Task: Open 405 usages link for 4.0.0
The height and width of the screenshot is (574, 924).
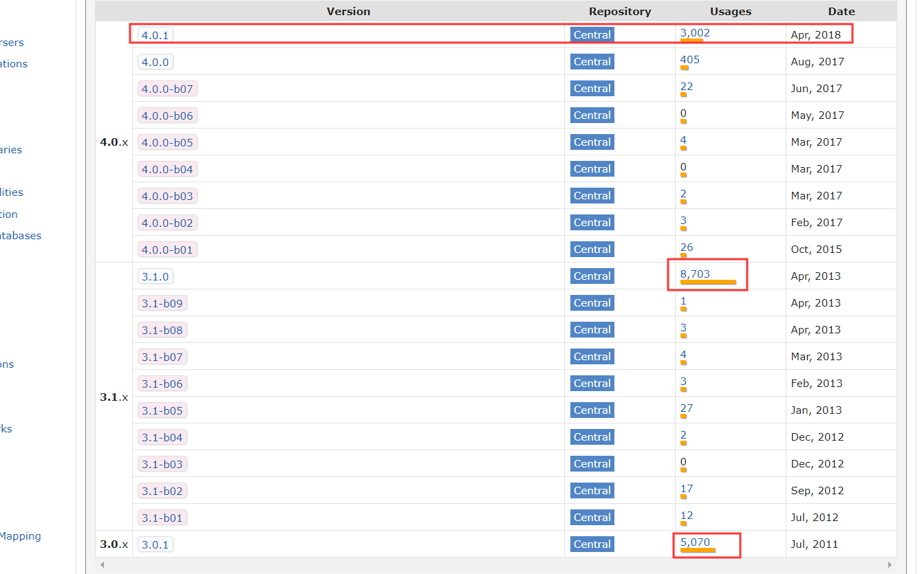Action: point(690,60)
